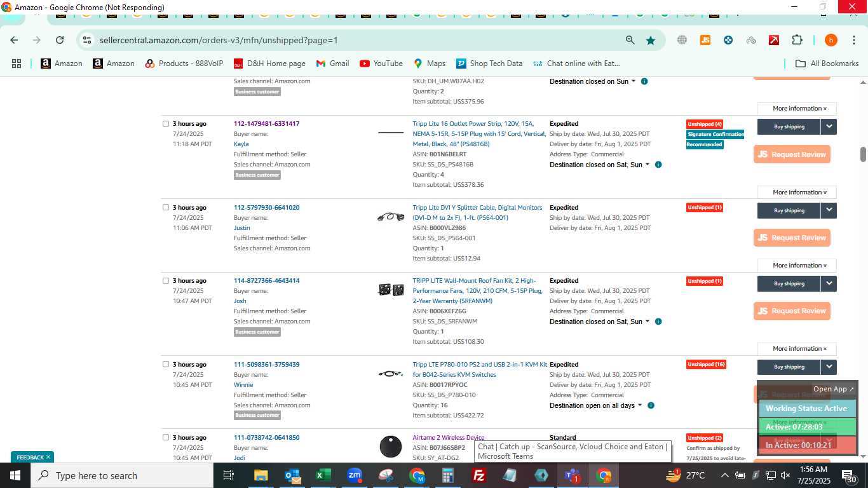This screenshot has width=868, height=488.
Task: Open 'Tripp Lite DVI Y Splitter Cable' product link
Action: pos(477,213)
